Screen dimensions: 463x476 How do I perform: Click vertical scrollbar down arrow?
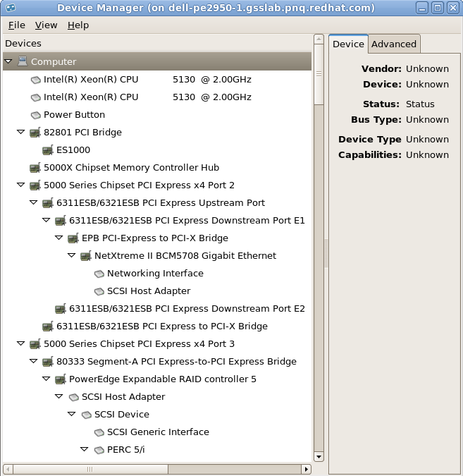pyautogui.click(x=319, y=456)
